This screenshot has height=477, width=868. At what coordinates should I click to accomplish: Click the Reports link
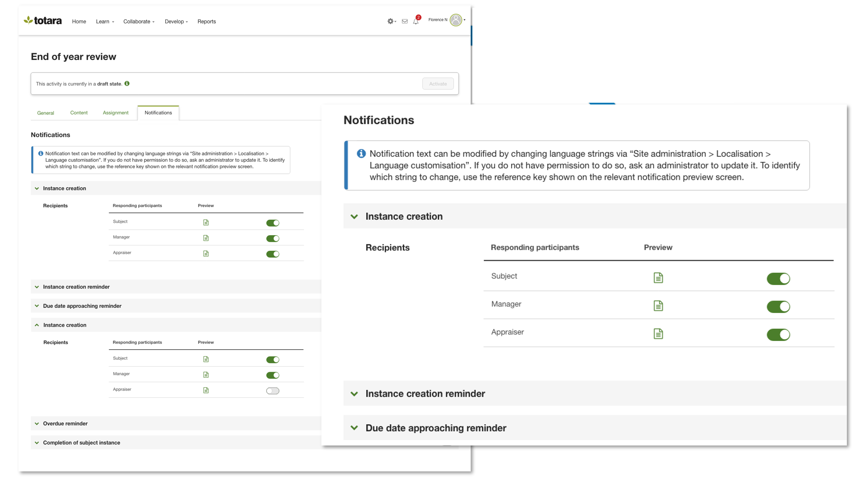[207, 21]
